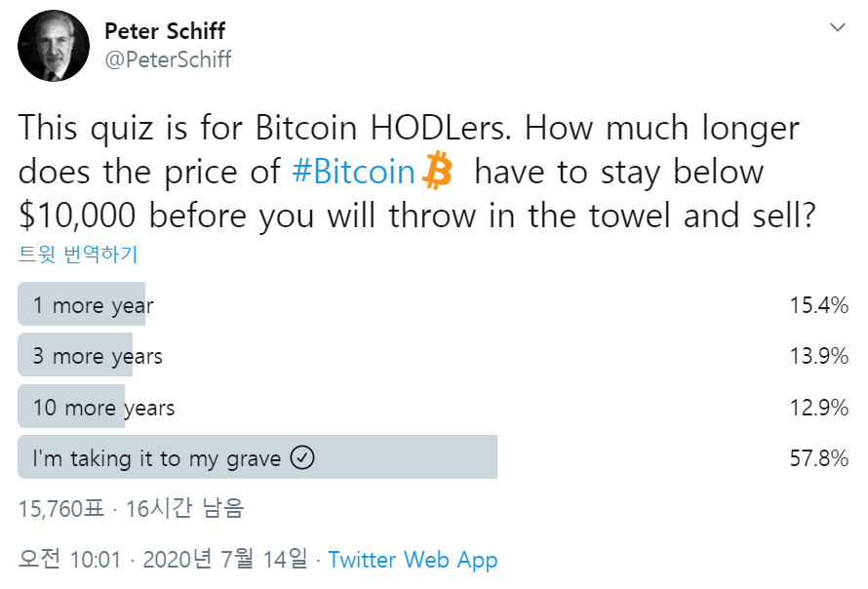Open the tweet options chevron menu
The image size is (868, 589).
838,28
